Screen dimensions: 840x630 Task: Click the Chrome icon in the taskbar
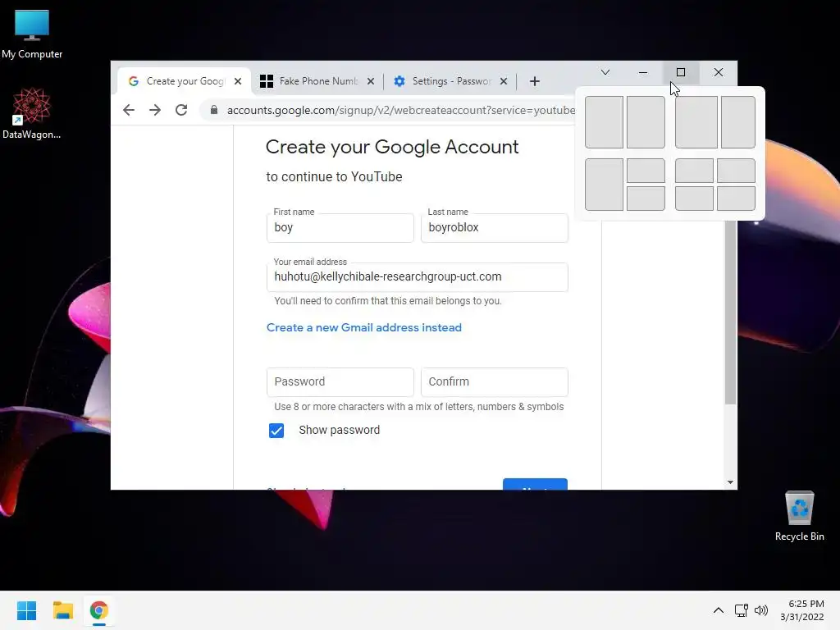pos(99,610)
